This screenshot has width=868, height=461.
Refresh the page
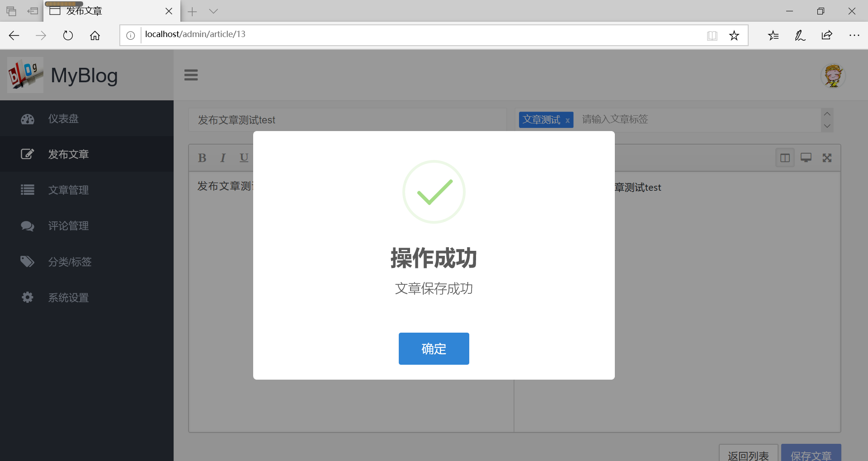point(68,35)
